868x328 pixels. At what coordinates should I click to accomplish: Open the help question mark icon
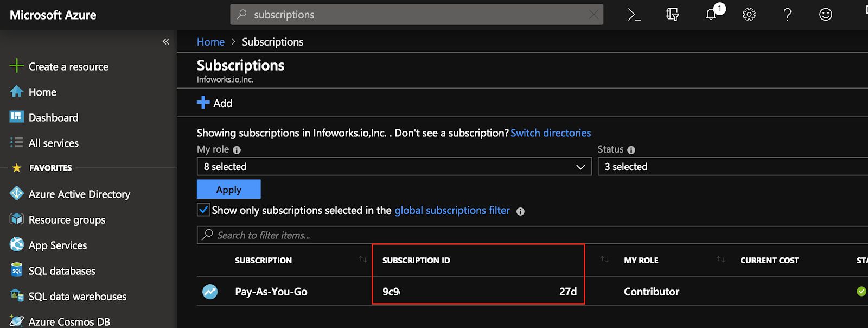coord(787,15)
